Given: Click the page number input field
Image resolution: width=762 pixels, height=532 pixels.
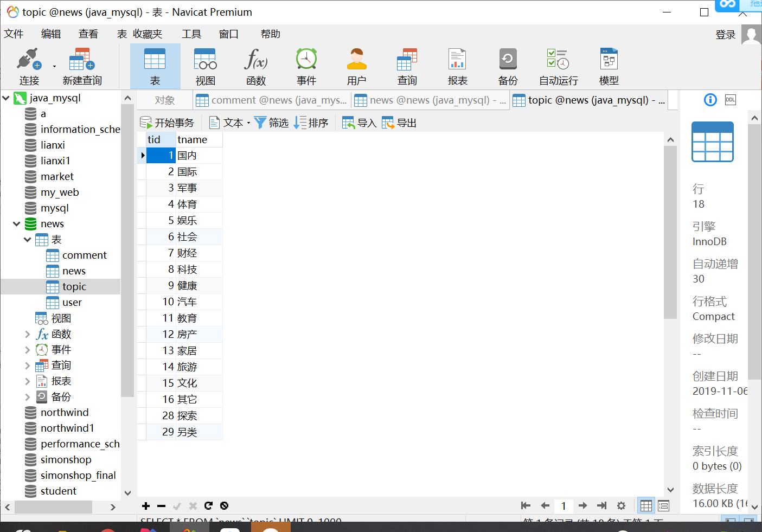Looking at the screenshot, I should (564, 505).
